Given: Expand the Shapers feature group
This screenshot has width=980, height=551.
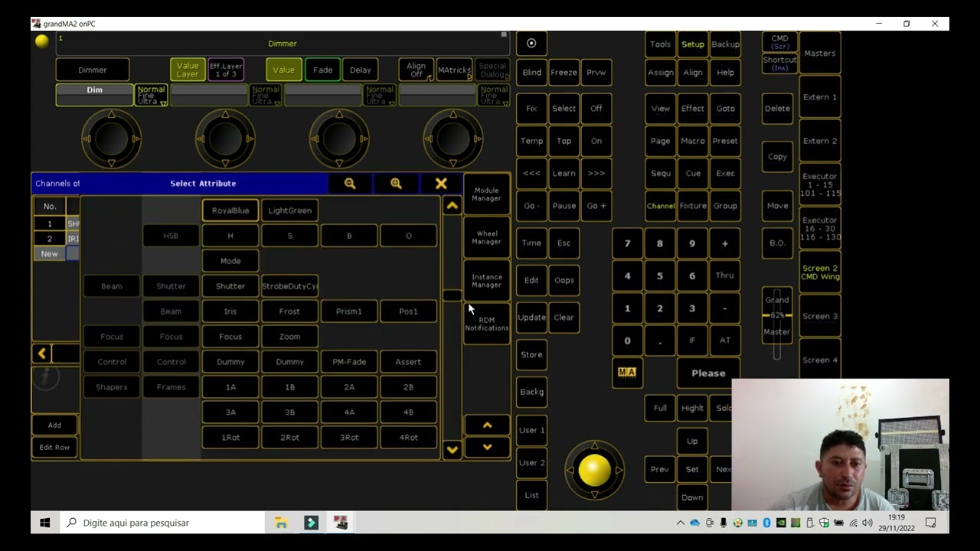Looking at the screenshot, I should (x=112, y=387).
